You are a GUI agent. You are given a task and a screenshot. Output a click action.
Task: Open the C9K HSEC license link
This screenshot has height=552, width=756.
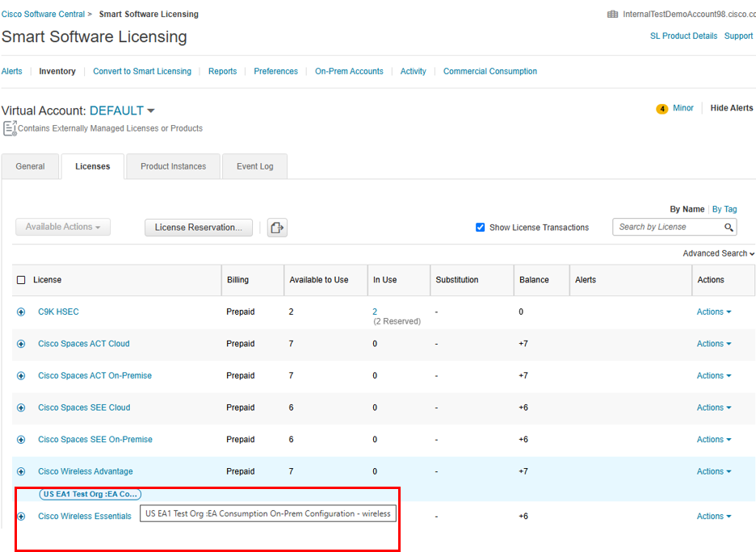pos(58,312)
